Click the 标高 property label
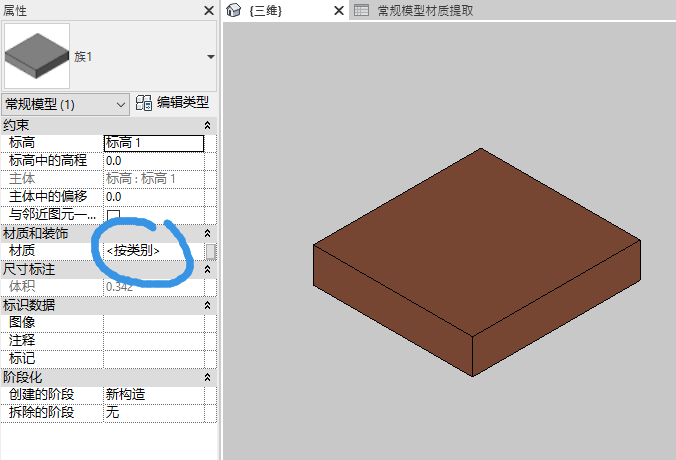This screenshot has height=460, width=676. click(x=22, y=143)
